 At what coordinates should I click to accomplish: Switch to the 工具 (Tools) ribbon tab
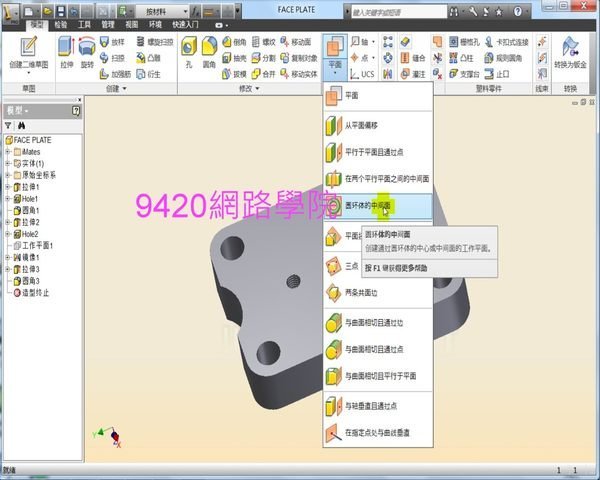(84, 25)
